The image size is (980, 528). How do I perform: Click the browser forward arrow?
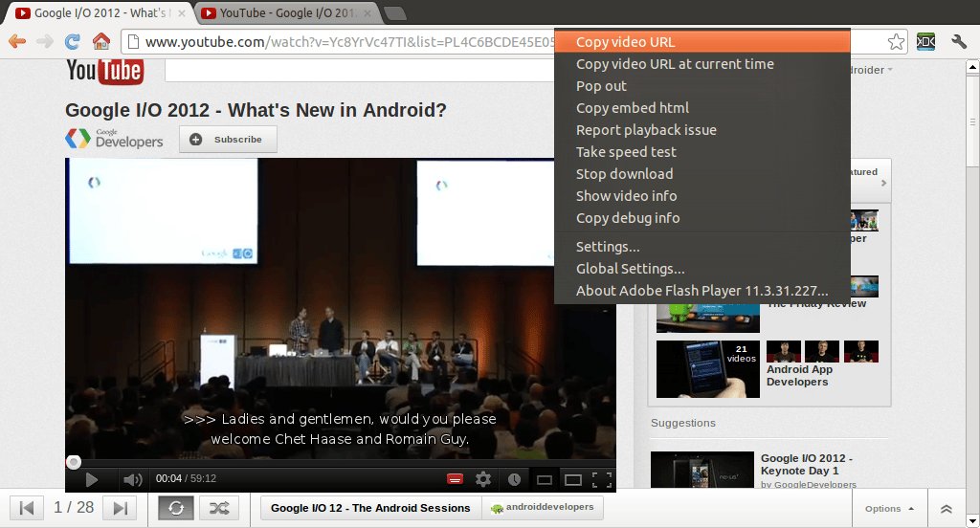coord(44,42)
